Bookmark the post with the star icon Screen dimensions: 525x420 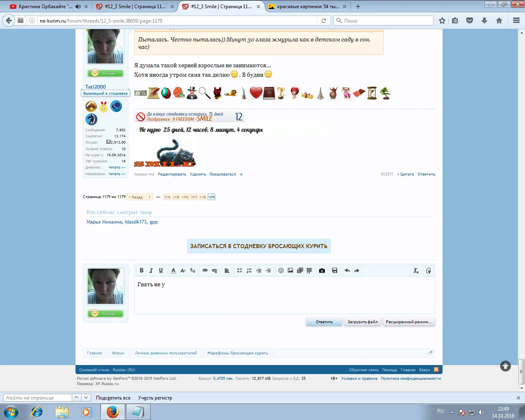(241, 174)
